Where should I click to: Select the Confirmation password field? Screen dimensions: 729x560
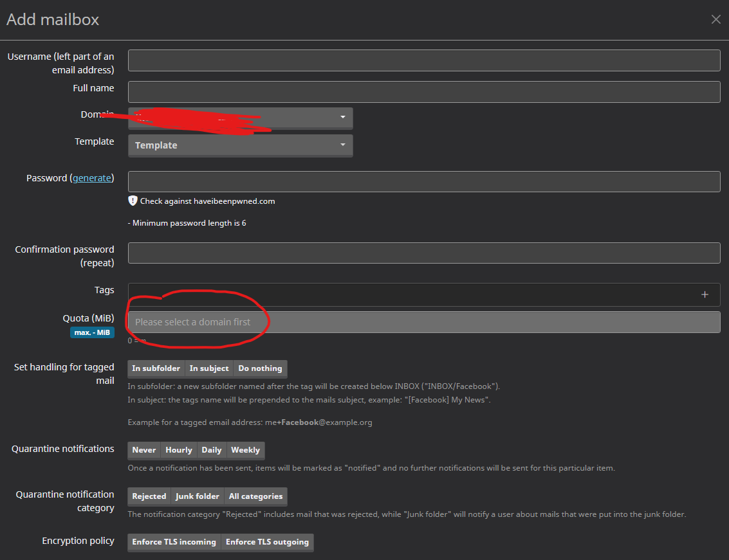click(423, 253)
